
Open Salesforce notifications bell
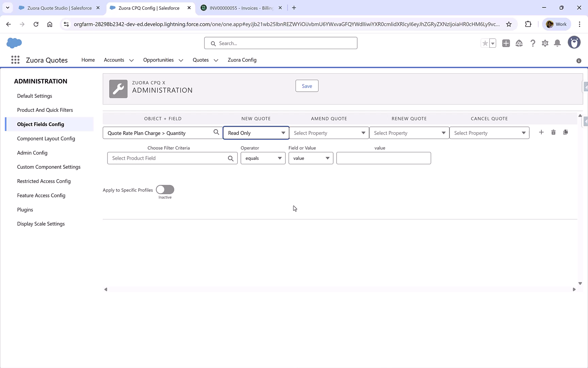pos(557,43)
